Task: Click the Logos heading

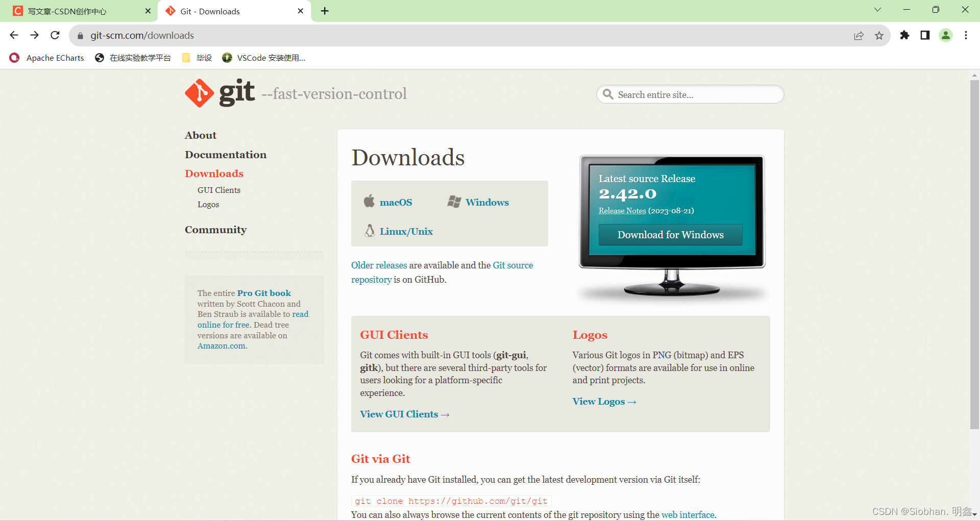Action: tap(590, 335)
